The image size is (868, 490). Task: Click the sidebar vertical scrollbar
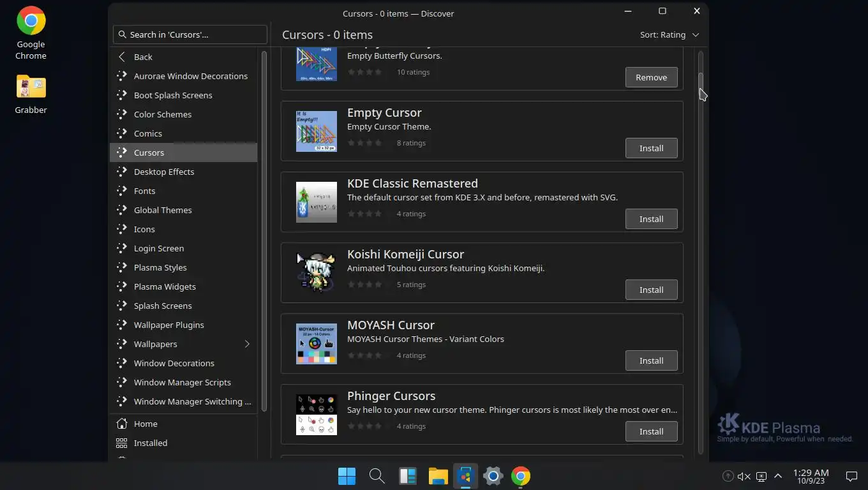pyautogui.click(x=264, y=231)
